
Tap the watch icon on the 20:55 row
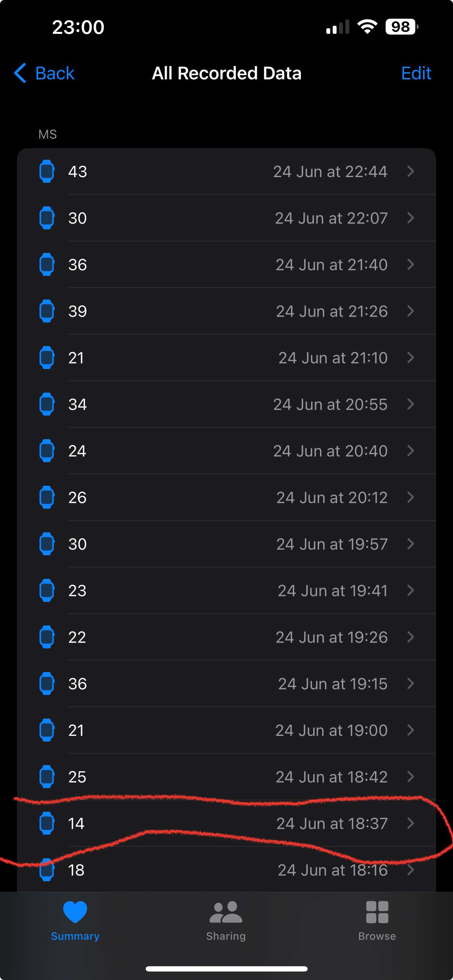(x=47, y=404)
